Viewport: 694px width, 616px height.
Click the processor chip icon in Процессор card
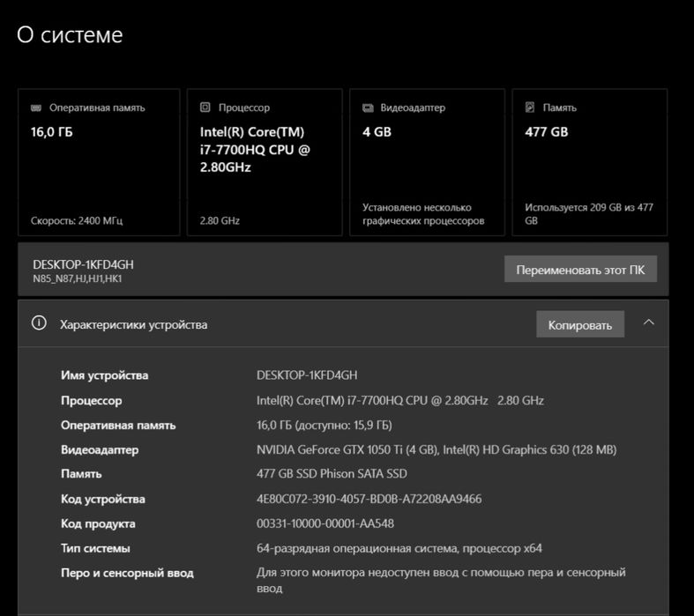pyautogui.click(x=205, y=108)
